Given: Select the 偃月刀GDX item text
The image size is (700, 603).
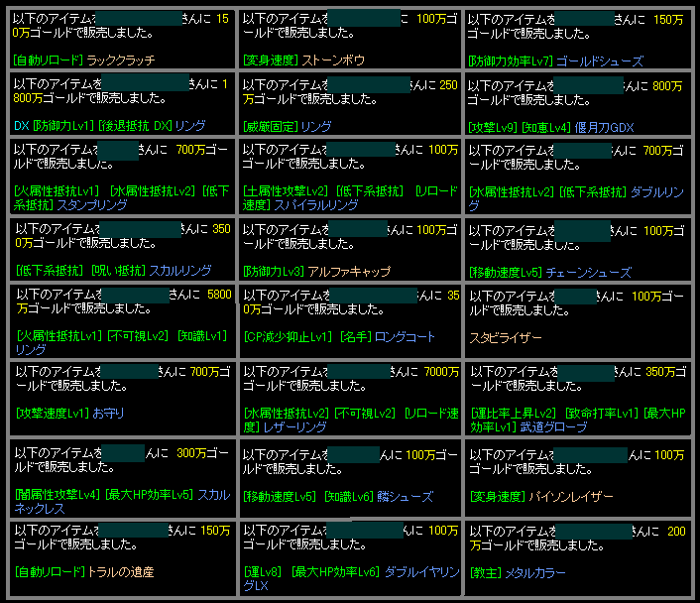Looking at the screenshot, I should pyautogui.click(x=604, y=127).
